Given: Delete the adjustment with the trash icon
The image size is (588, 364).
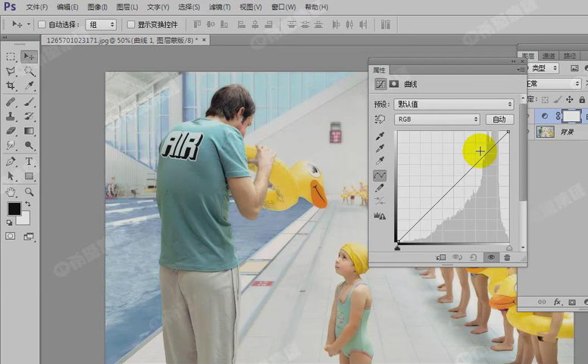Looking at the screenshot, I should click(x=507, y=258).
